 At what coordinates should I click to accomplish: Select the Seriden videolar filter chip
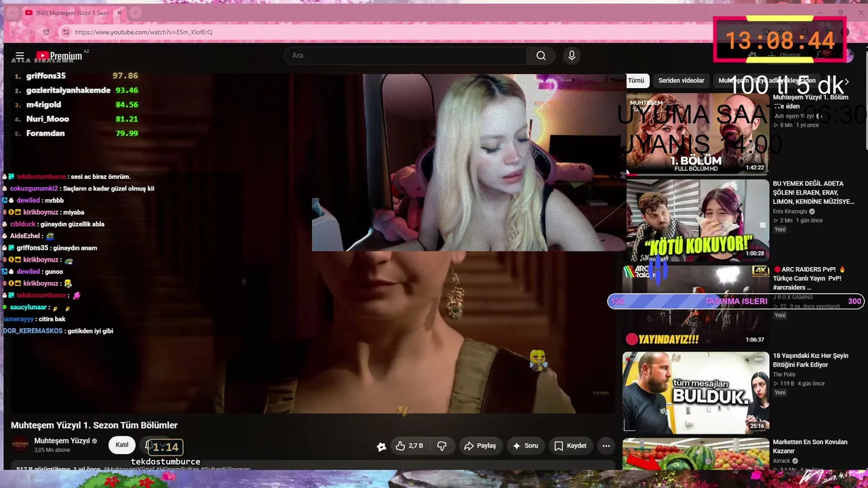coord(682,81)
